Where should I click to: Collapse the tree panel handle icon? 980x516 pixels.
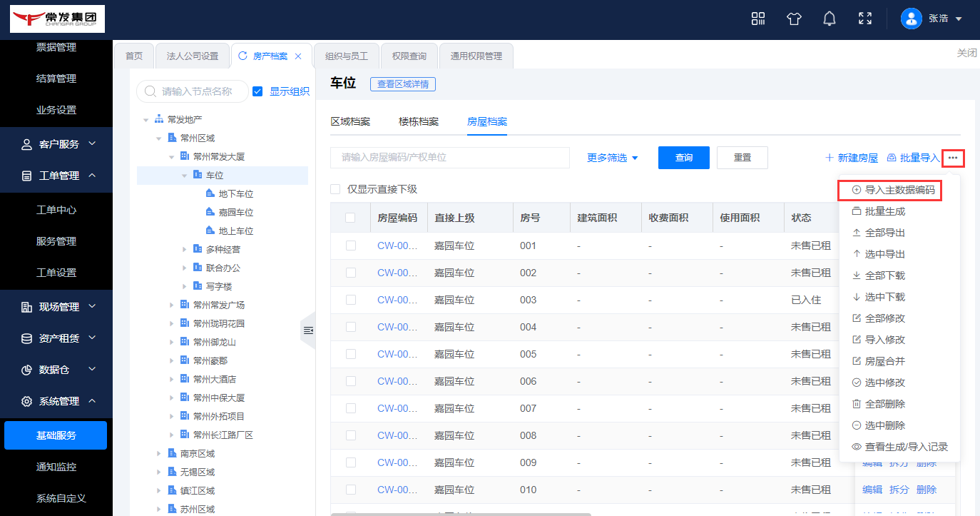(308, 330)
